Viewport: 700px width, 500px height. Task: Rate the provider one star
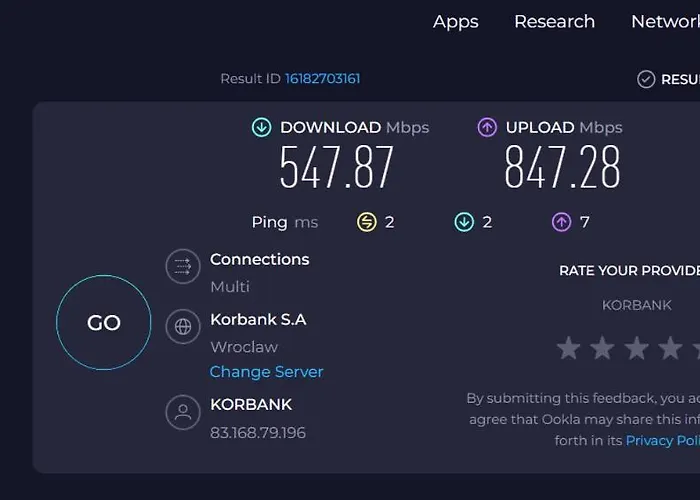coord(569,348)
